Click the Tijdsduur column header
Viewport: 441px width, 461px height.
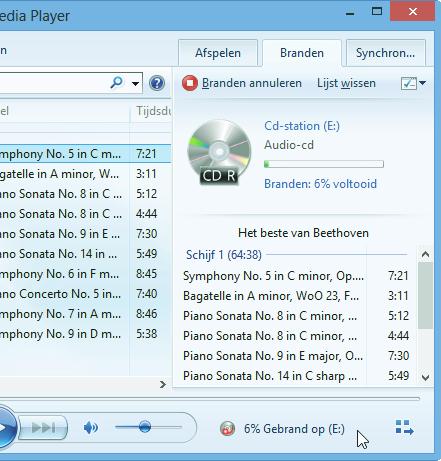pyautogui.click(x=151, y=111)
